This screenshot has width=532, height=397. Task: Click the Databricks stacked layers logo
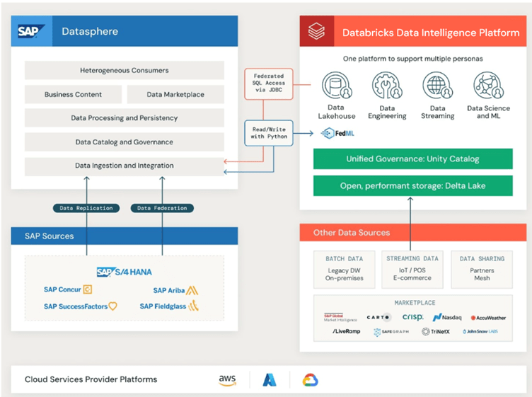[x=316, y=31]
